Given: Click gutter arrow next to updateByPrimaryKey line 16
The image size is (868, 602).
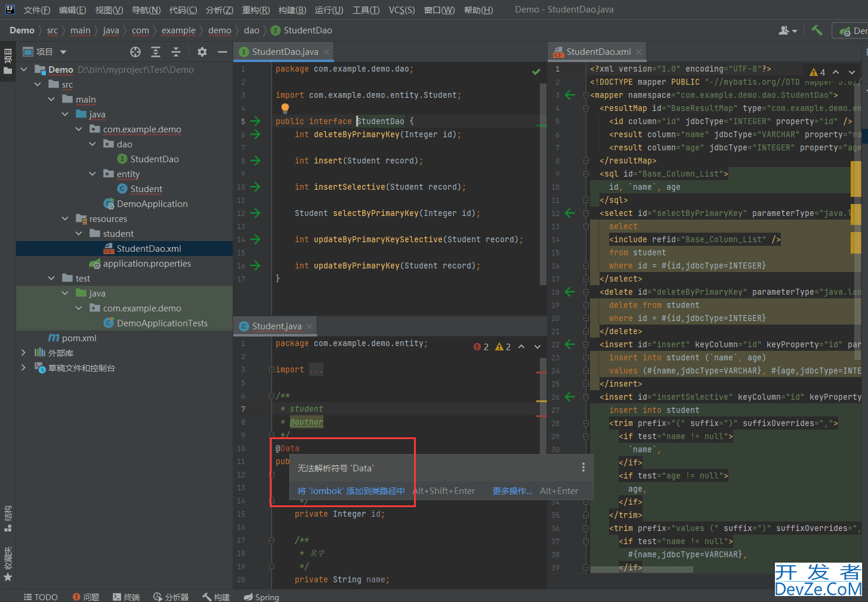Looking at the screenshot, I should click(x=255, y=266).
